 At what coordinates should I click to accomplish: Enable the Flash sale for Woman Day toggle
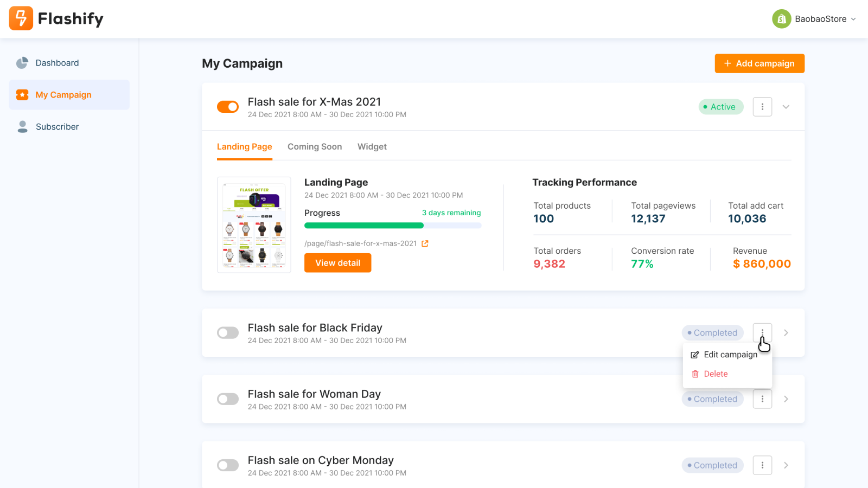pyautogui.click(x=228, y=399)
